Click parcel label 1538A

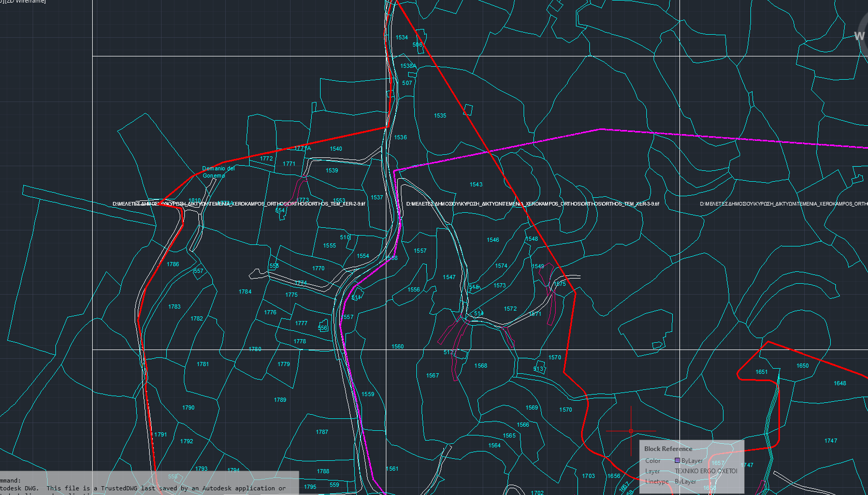408,66
